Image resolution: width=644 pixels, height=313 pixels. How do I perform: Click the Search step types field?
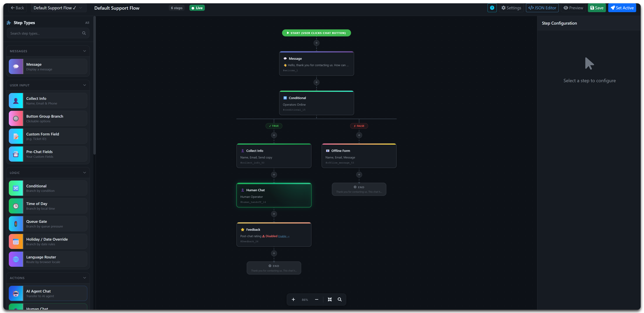(x=45, y=33)
